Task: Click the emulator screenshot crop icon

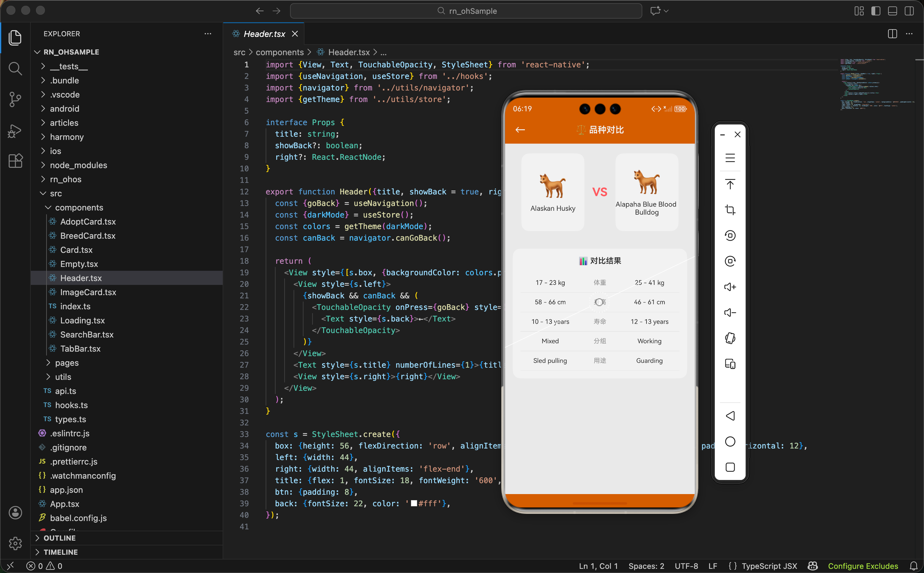Action: (x=730, y=210)
